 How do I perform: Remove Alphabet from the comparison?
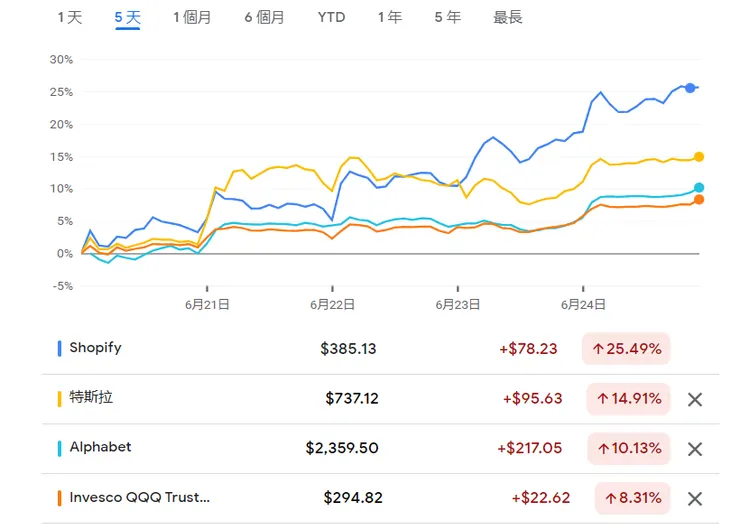(695, 449)
